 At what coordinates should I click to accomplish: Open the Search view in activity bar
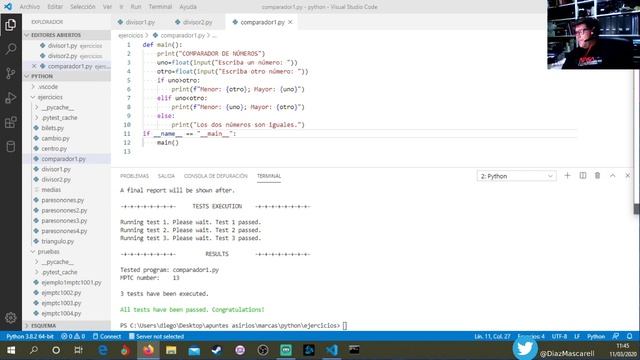point(11,49)
